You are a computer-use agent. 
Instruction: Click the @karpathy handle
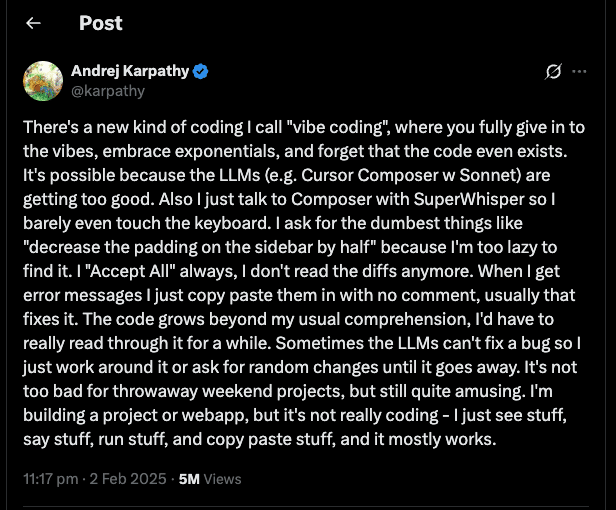click(108, 91)
